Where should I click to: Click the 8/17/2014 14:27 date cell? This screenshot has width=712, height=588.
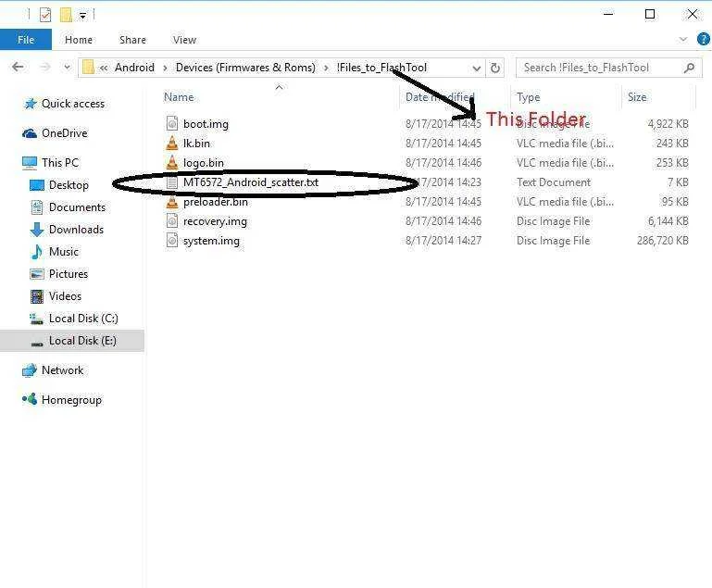tap(443, 241)
